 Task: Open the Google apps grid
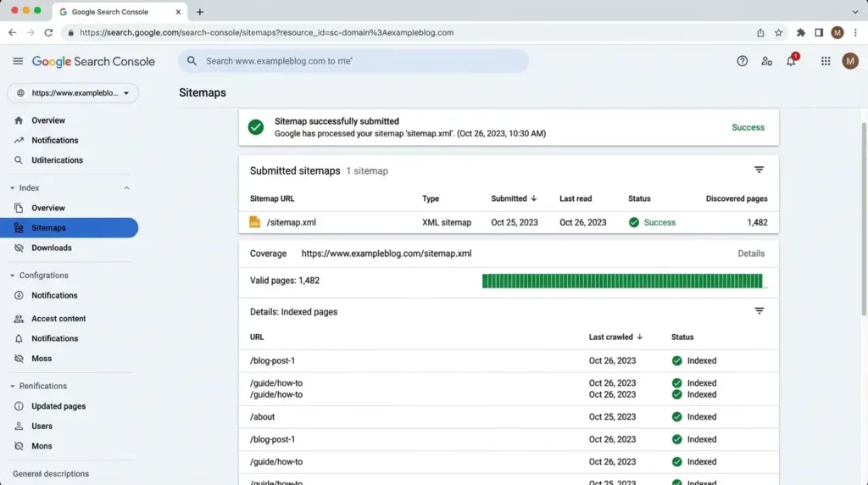(826, 61)
